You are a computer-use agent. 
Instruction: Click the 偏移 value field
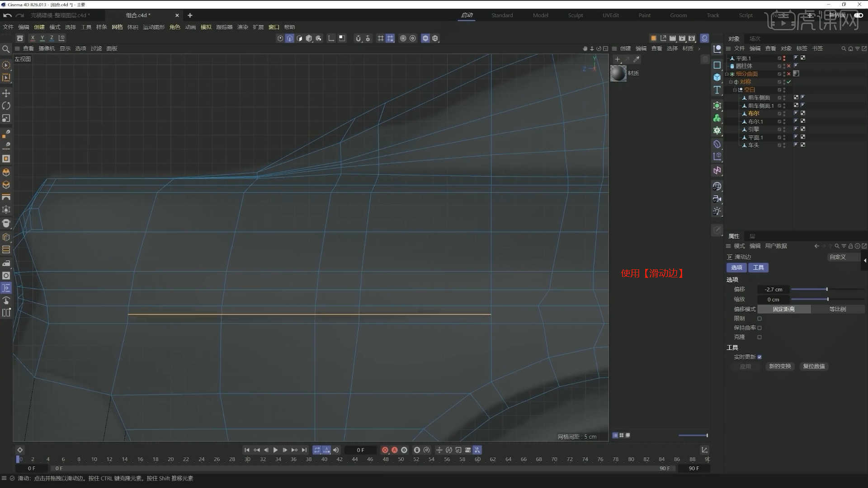[773, 290]
